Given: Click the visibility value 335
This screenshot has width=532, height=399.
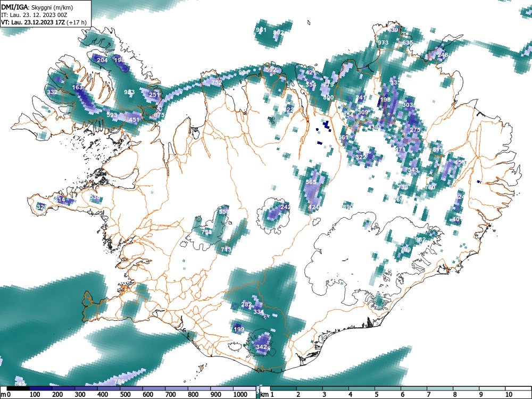Looking at the screenshot, I should click(395, 82).
